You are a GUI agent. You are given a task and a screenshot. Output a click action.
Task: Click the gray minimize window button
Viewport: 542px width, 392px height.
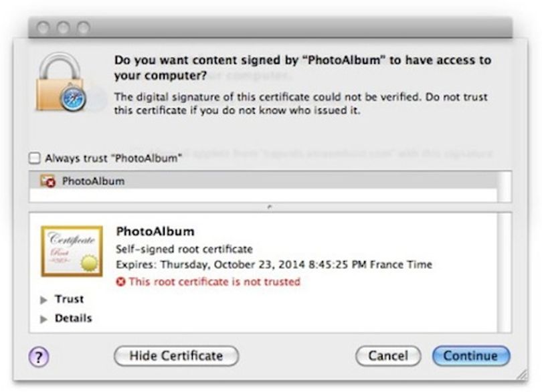[64, 27]
